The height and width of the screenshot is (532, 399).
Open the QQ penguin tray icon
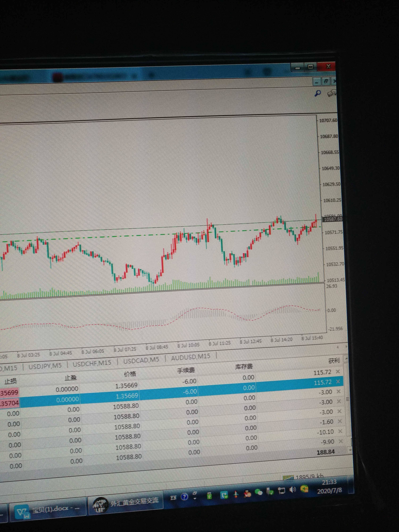(x=247, y=494)
